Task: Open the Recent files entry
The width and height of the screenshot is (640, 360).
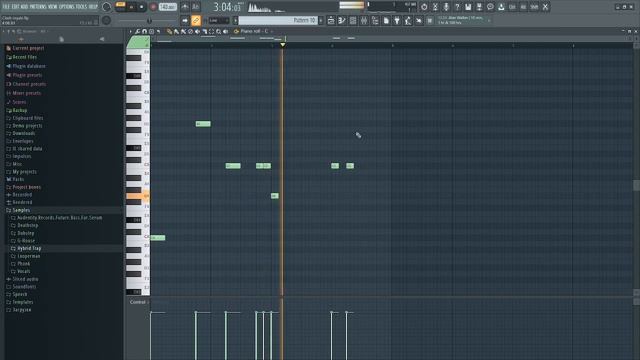Action: coord(24,57)
